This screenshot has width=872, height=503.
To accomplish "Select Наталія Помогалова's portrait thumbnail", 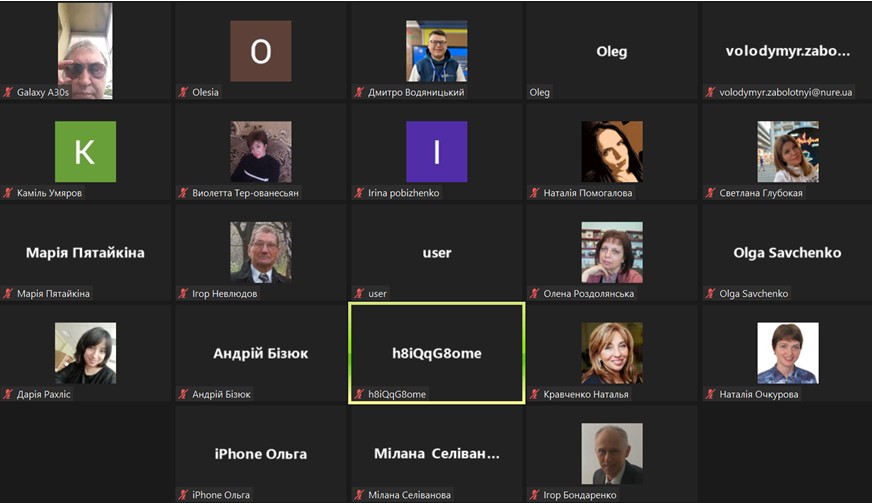I will tap(612, 151).
